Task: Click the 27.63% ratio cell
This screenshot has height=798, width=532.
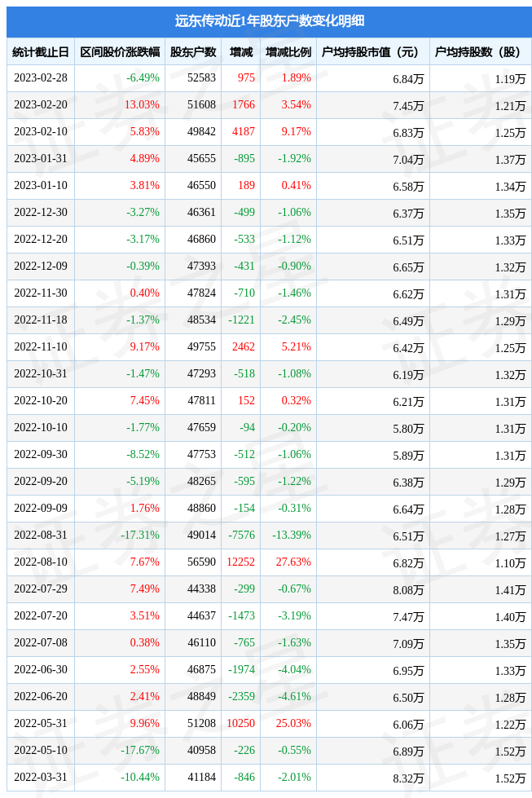Action: pyautogui.click(x=293, y=563)
